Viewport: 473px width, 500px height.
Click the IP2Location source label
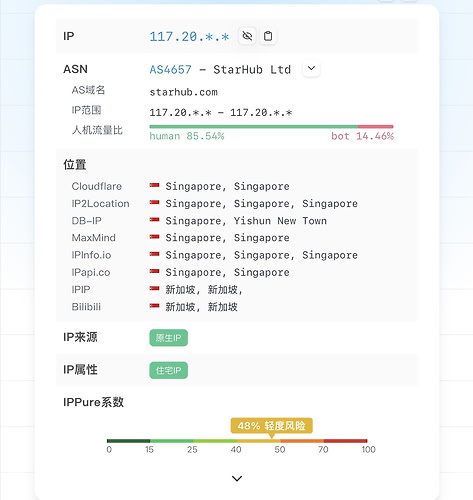(x=100, y=203)
